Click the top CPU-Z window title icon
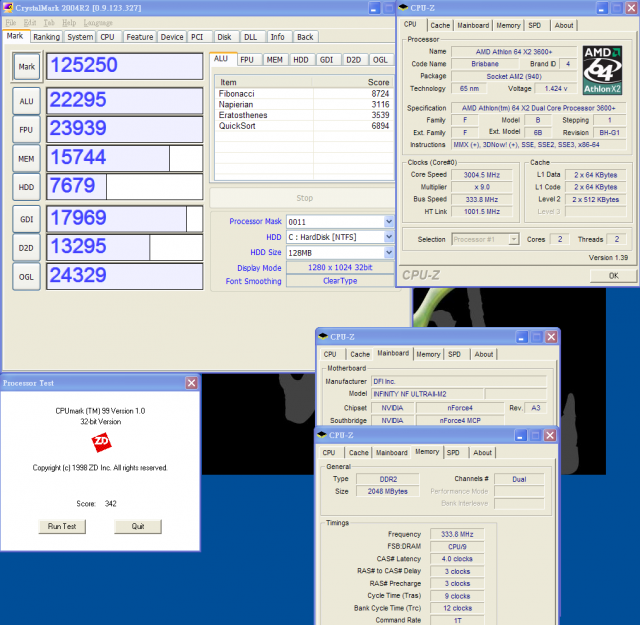The width and height of the screenshot is (640, 625). coord(403,7)
